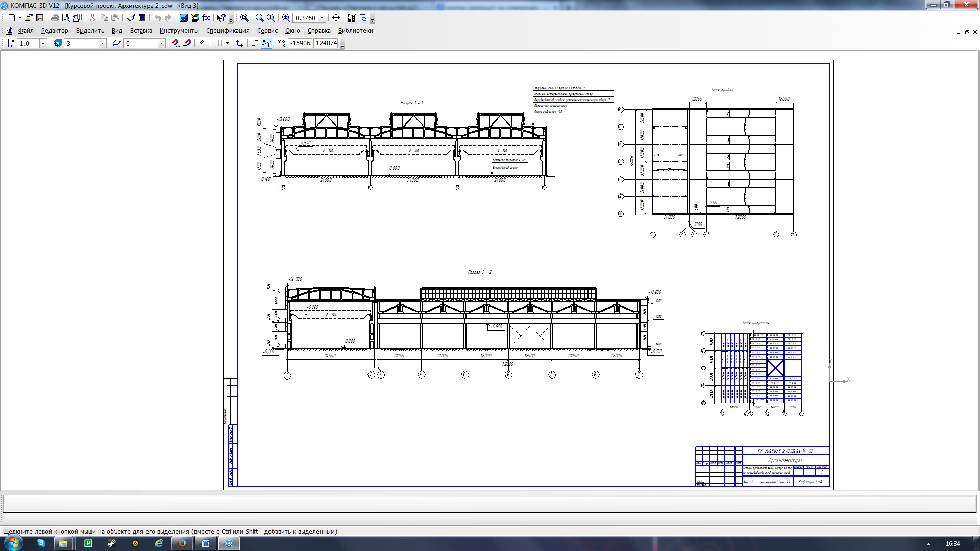
Task: Toggle snaps on or off
Action: (187, 44)
